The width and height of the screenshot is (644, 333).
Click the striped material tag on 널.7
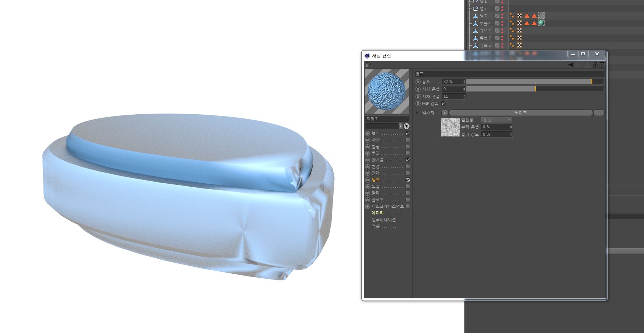(x=541, y=15)
